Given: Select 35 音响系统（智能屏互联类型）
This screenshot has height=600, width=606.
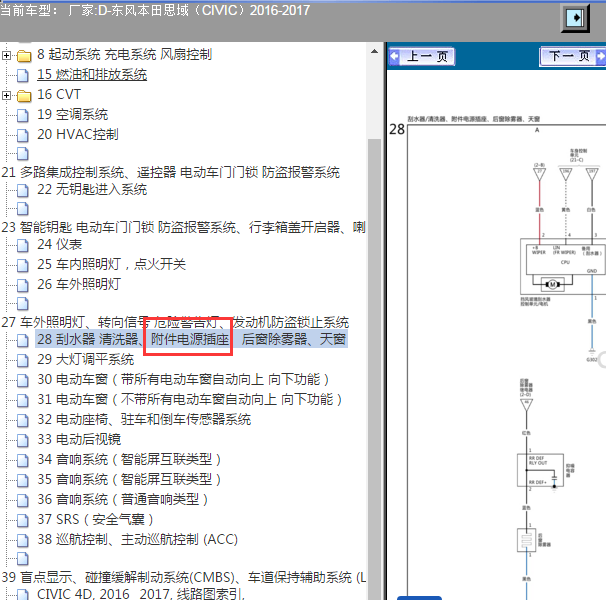Looking at the screenshot, I should (x=130, y=480).
